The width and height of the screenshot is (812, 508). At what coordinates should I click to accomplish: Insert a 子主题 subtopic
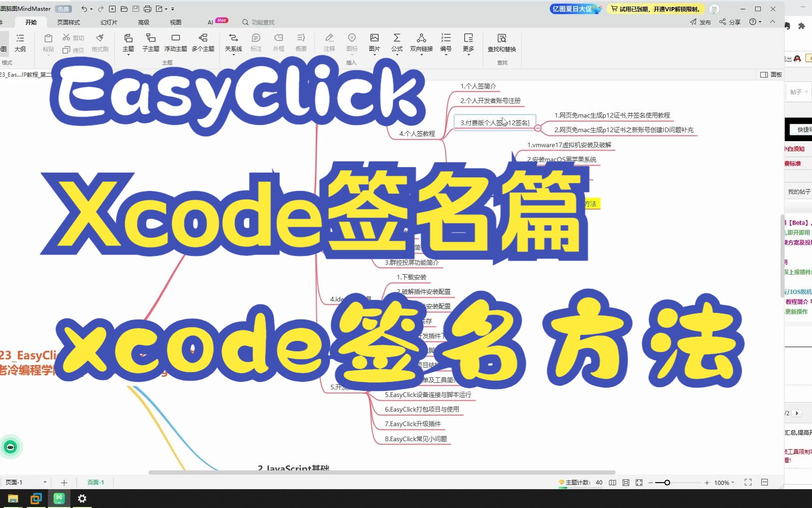click(151, 43)
